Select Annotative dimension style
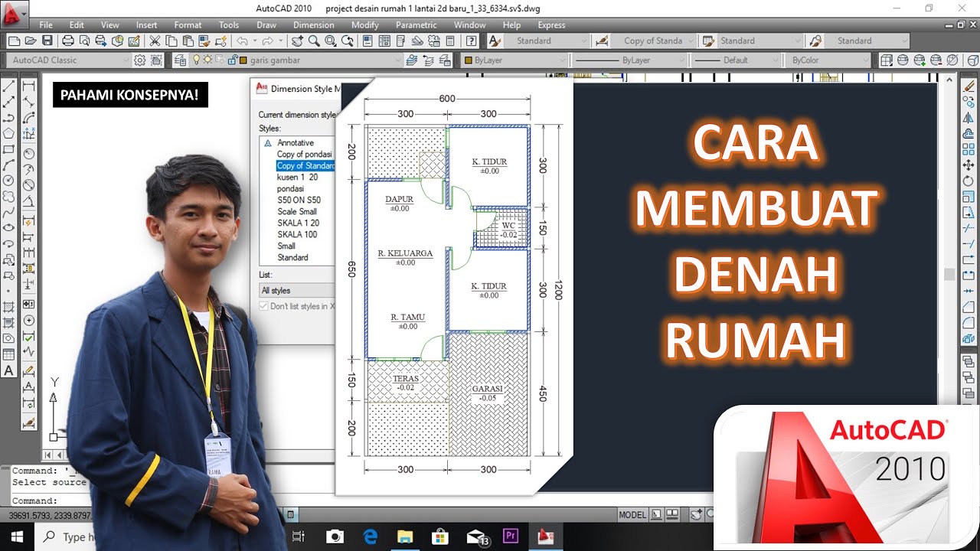Image resolution: width=980 pixels, height=551 pixels. coord(296,142)
